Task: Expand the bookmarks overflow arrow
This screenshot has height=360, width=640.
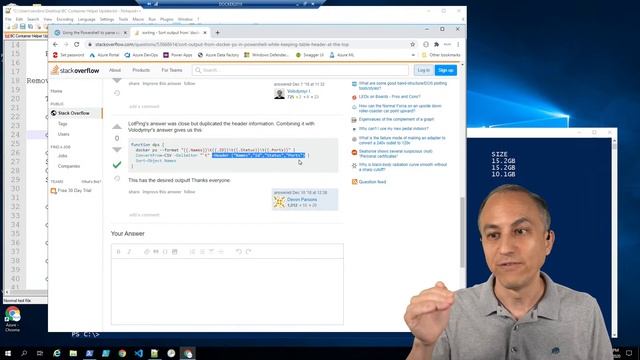Action: [x=413, y=55]
